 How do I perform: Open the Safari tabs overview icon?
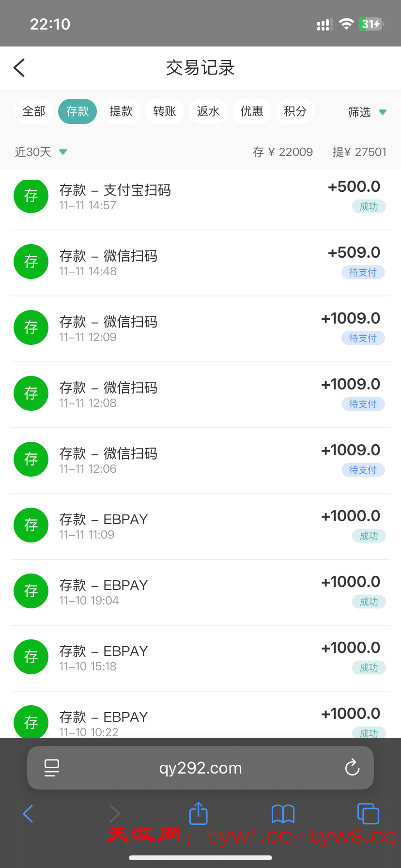[368, 814]
